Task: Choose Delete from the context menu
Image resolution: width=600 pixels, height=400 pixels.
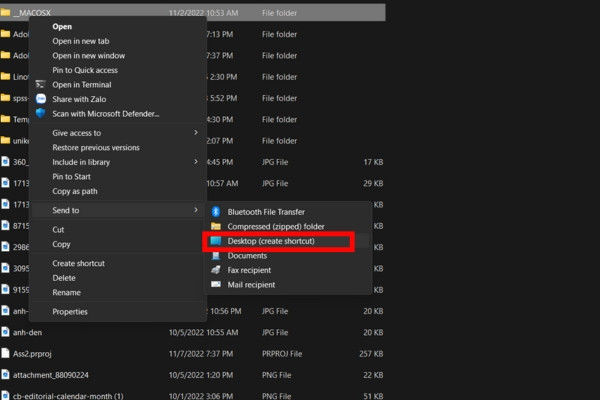Action: coord(64,278)
